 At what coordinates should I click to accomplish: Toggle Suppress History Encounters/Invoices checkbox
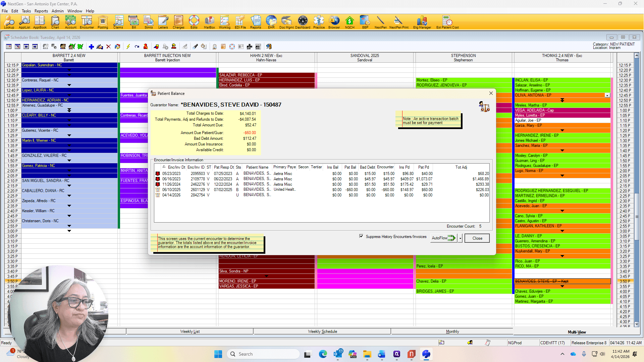coord(361,236)
